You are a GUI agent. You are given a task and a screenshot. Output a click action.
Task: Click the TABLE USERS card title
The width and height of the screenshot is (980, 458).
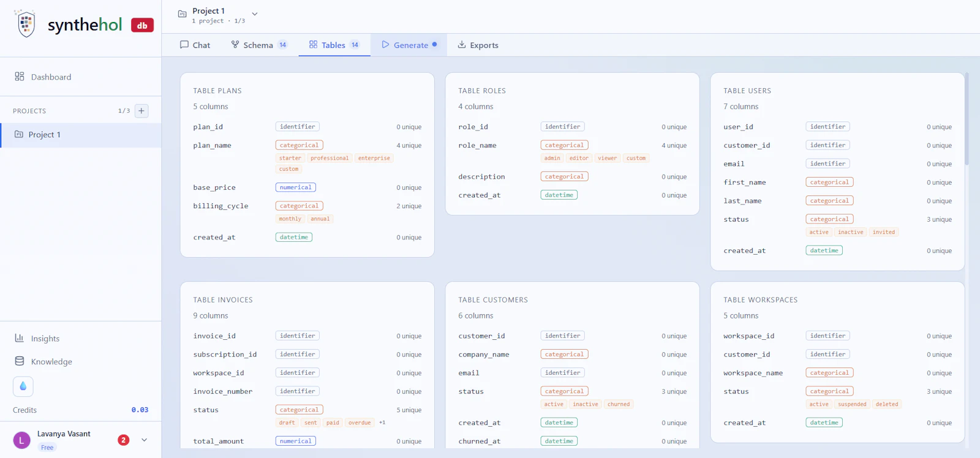click(747, 91)
